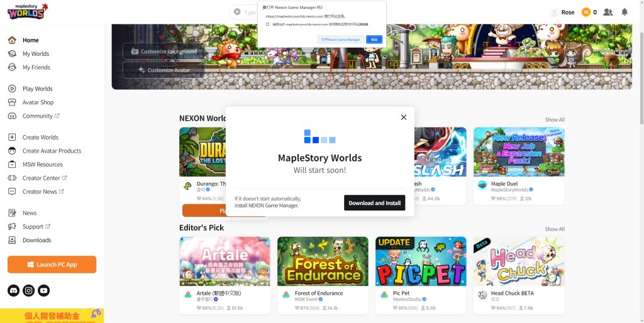Click the Launch PC App button
The image size is (644, 323).
[x=52, y=265]
